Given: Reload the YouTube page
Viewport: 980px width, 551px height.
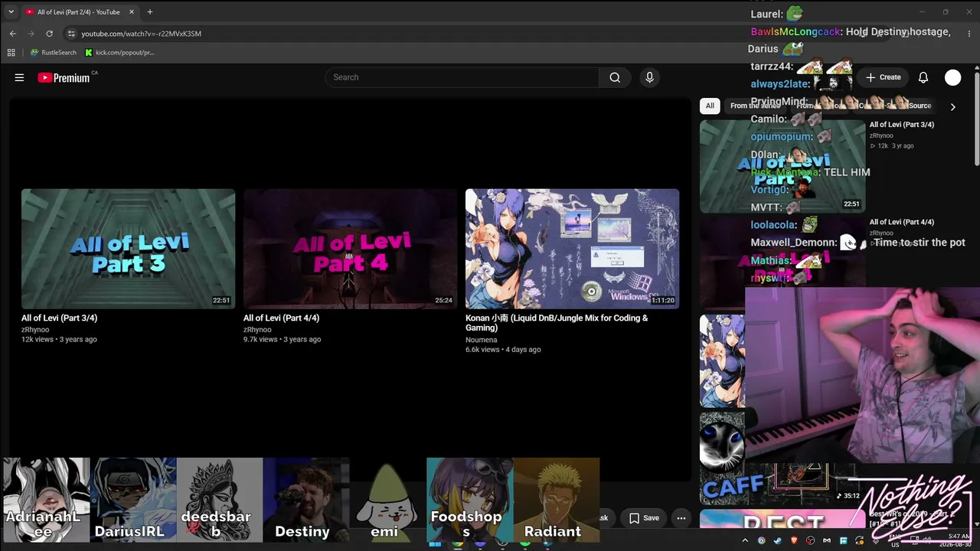Looking at the screenshot, I should click(x=50, y=34).
